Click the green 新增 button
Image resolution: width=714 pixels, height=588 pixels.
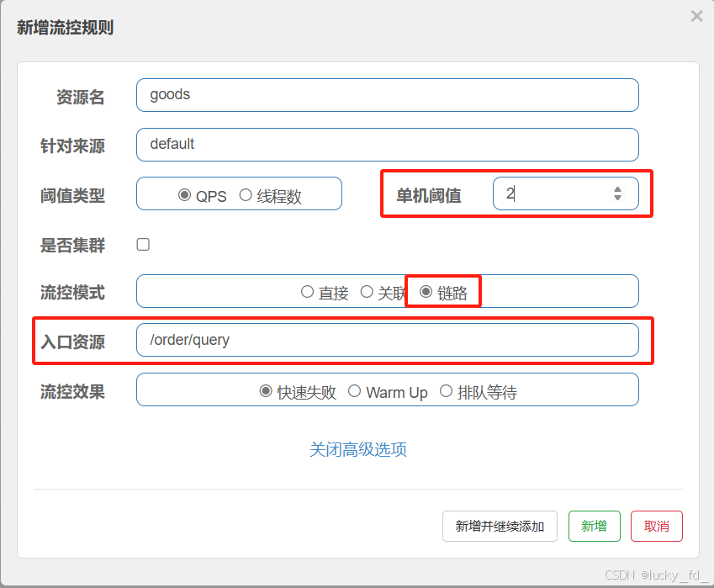[595, 526]
